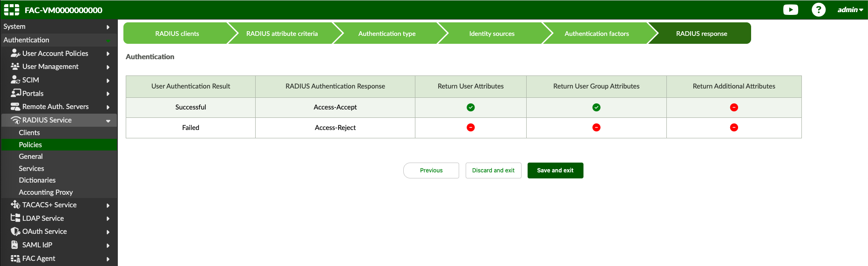868x266 pixels.
Task: Click the FortiAuthenticator grid logo icon
Action: pyautogui.click(x=12, y=10)
